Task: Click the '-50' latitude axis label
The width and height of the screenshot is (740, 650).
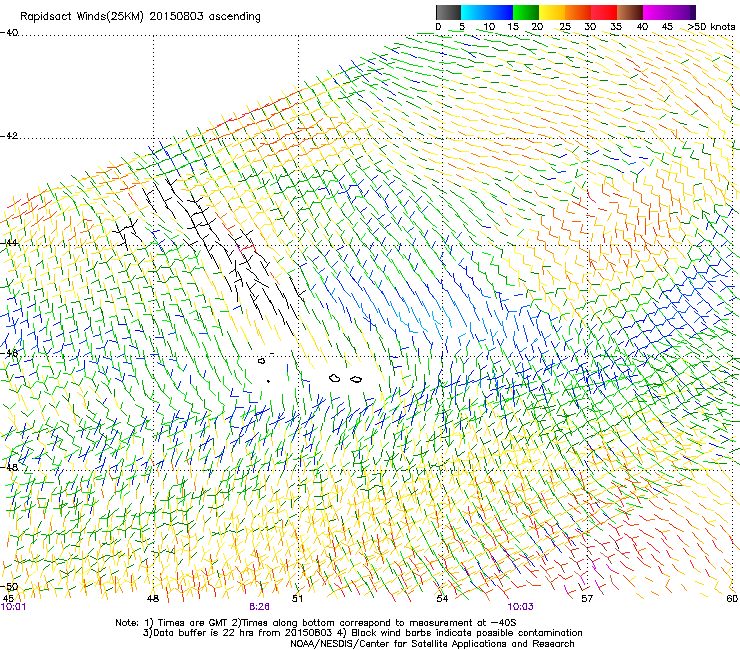Action: pyautogui.click(x=9, y=587)
